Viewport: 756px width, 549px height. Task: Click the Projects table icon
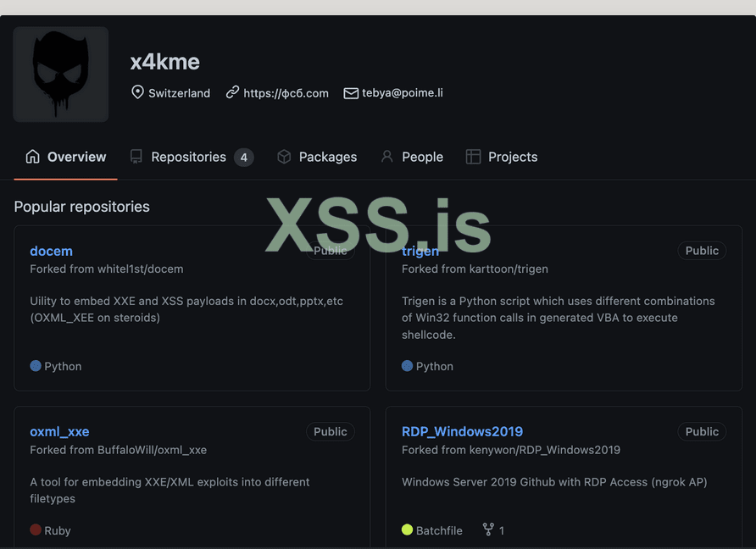pos(473,157)
